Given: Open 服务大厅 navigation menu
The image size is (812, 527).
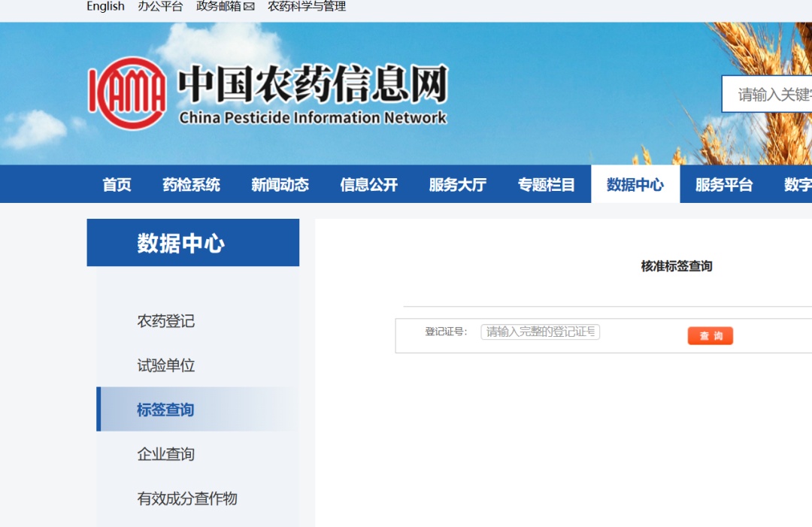Looking at the screenshot, I should pos(457,185).
